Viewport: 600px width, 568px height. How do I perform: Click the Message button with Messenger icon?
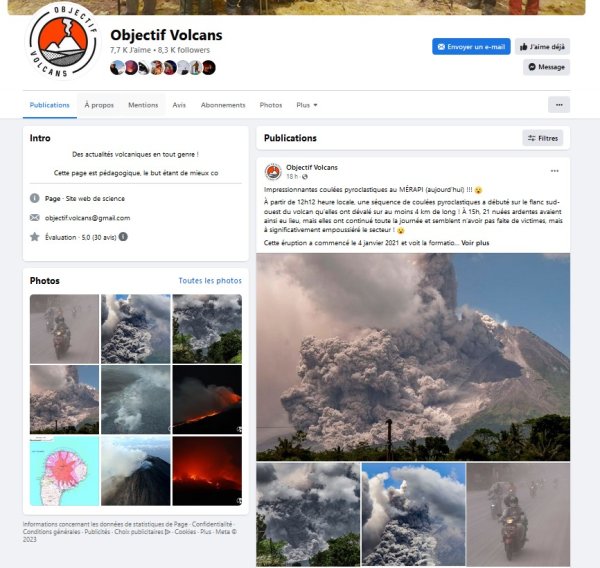(546, 67)
